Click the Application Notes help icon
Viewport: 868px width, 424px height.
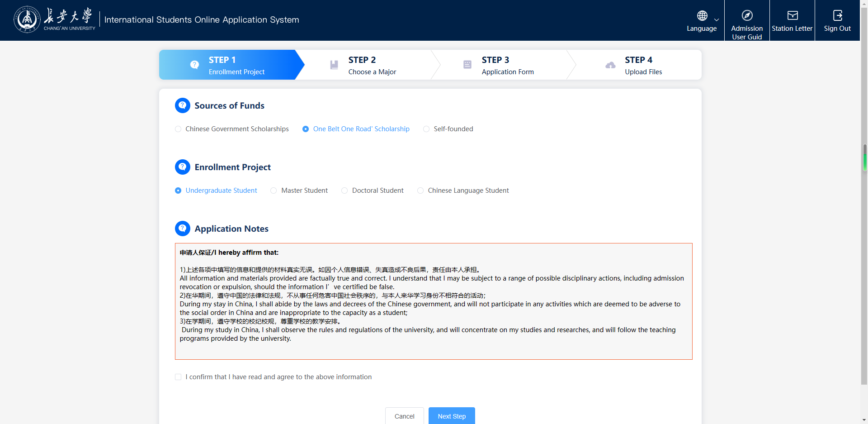[183, 229]
